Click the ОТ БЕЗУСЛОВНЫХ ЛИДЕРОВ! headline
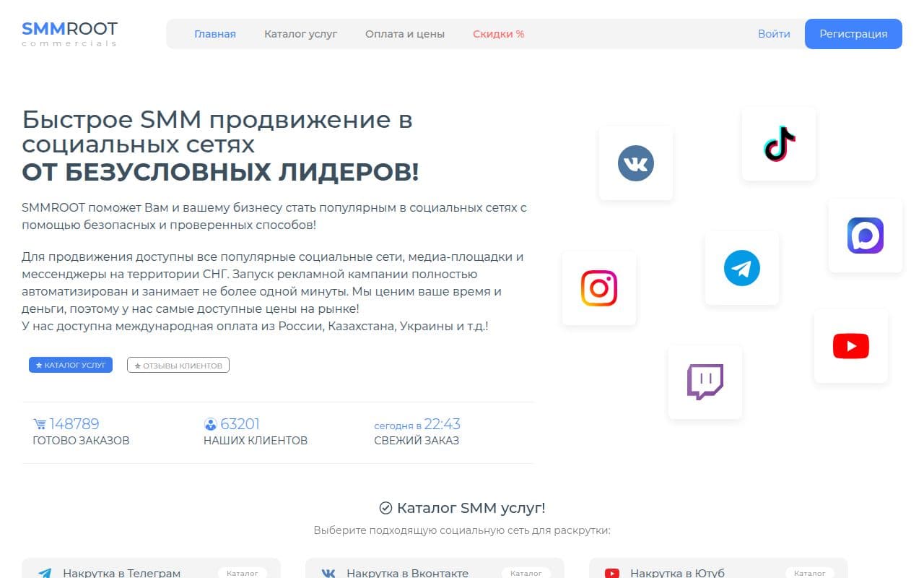This screenshot has height=578, width=924. click(x=220, y=173)
